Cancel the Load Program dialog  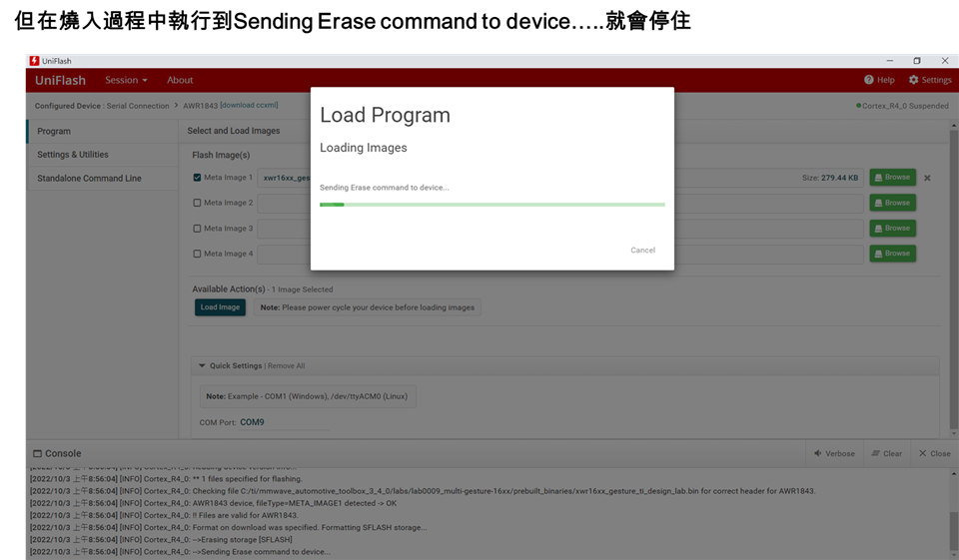[642, 250]
